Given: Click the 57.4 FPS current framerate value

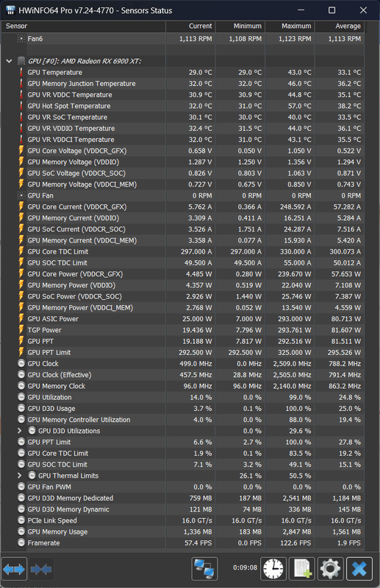Looking at the screenshot, I should click(198, 543).
